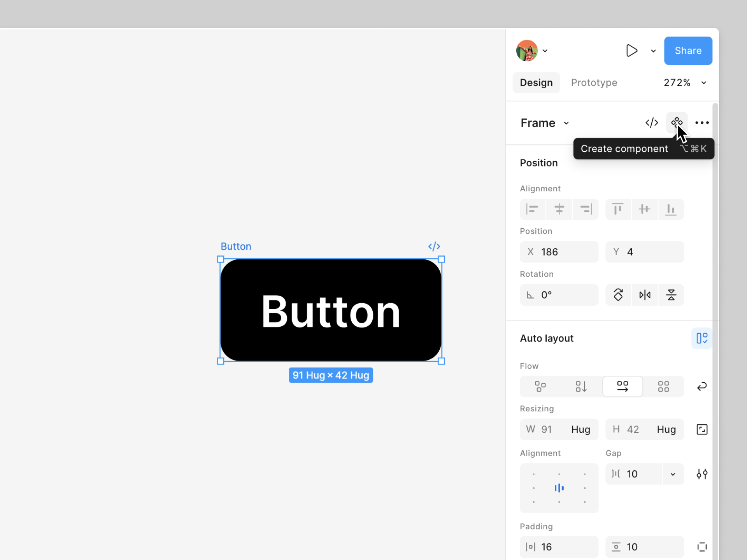747x560 pixels.
Task: Switch to the Prototype tab
Action: (x=594, y=83)
